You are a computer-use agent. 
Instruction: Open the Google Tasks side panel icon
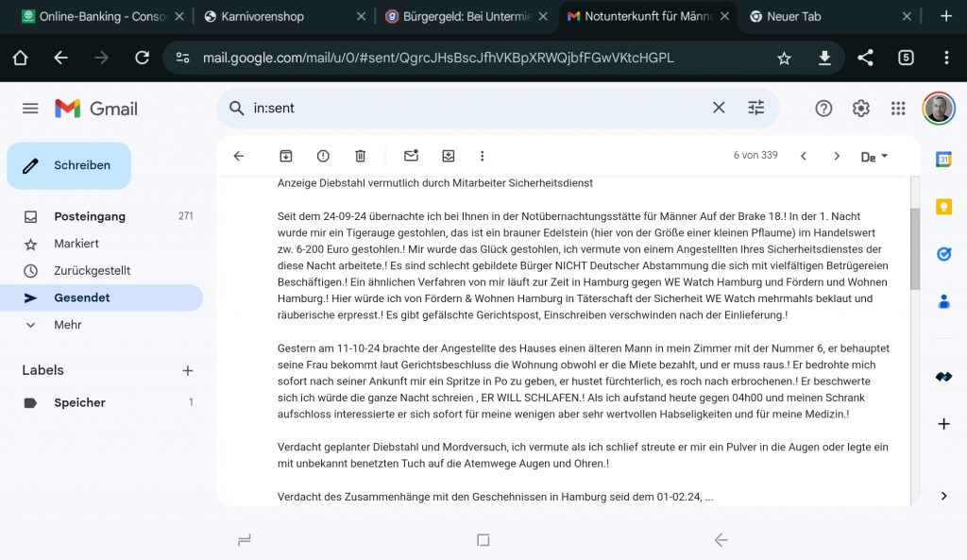pos(943,253)
